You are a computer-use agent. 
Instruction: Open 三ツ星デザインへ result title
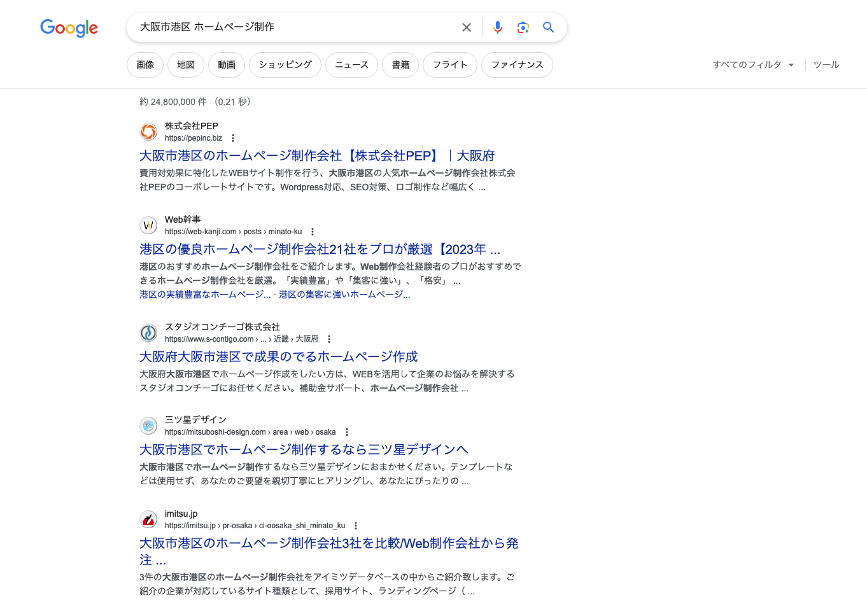(304, 450)
